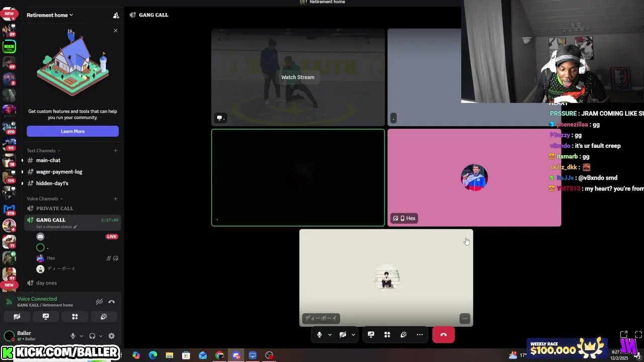Click the GANG CALL header title
The image size is (644, 362).
153,15
